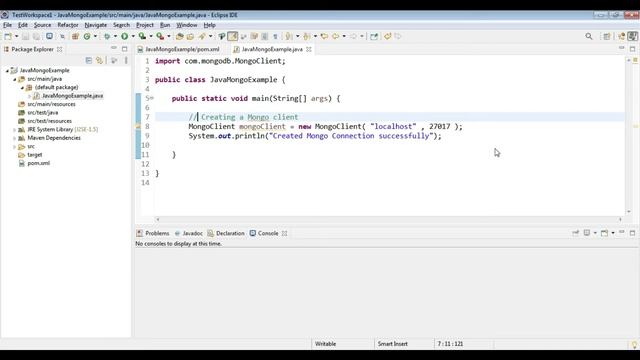640x360 pixels.
Task: Select pom.xml in Package Explorer
Action: point(38,163)
